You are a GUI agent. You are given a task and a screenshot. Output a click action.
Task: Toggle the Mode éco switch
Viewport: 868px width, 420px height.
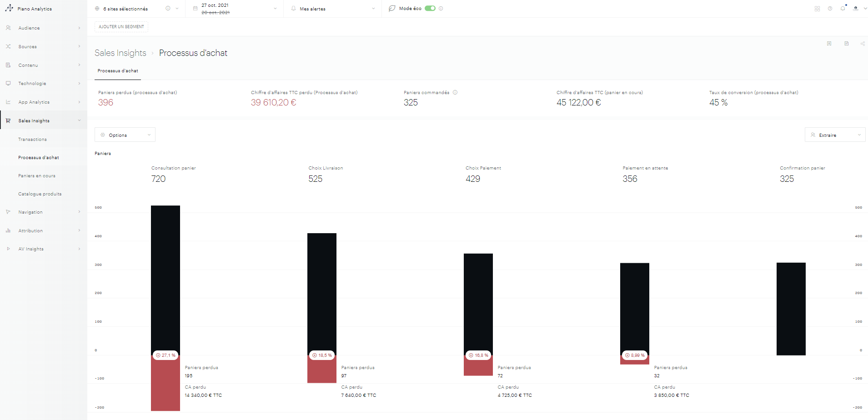430,9
